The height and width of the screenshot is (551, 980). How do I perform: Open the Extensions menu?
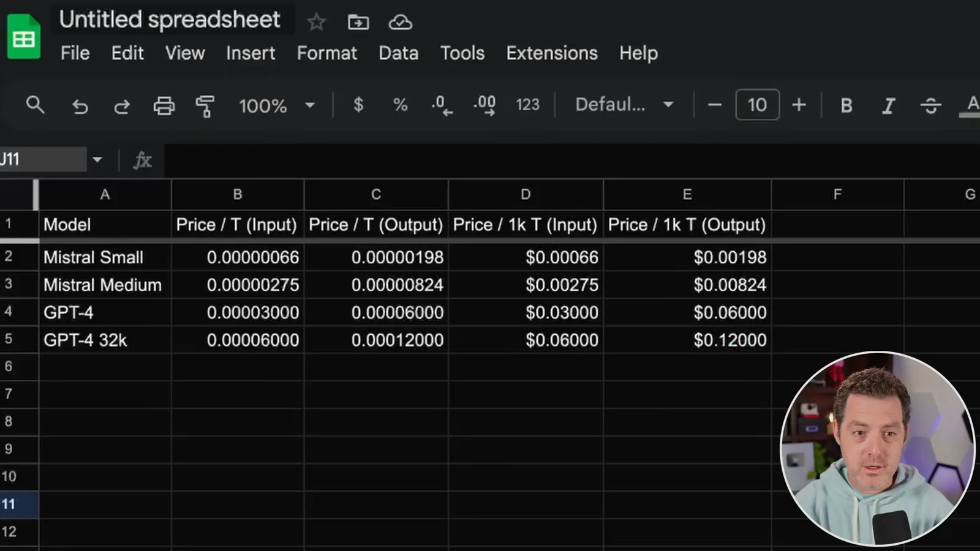point(552,53)
